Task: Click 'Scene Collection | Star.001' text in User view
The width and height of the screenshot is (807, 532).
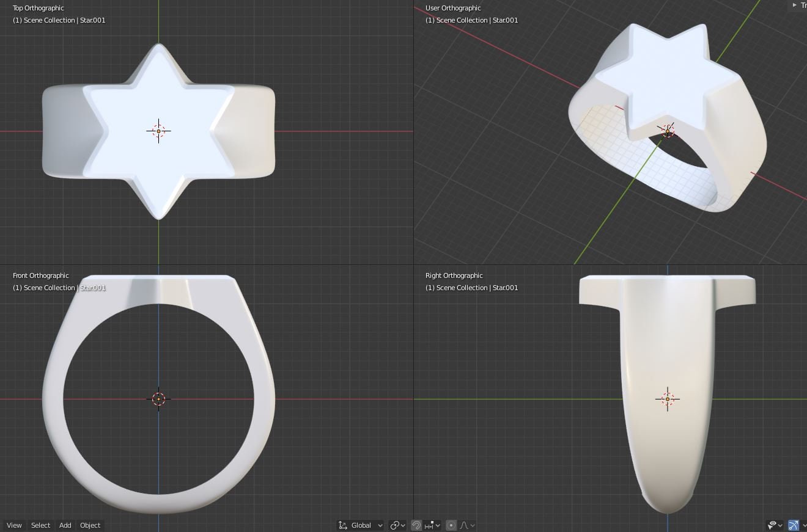Action: click(x=477, y=20)
